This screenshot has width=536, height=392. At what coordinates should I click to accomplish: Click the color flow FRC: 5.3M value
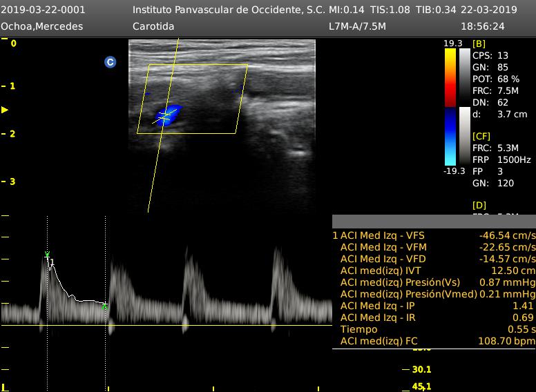pyautogui.click(x=495, y=148)
